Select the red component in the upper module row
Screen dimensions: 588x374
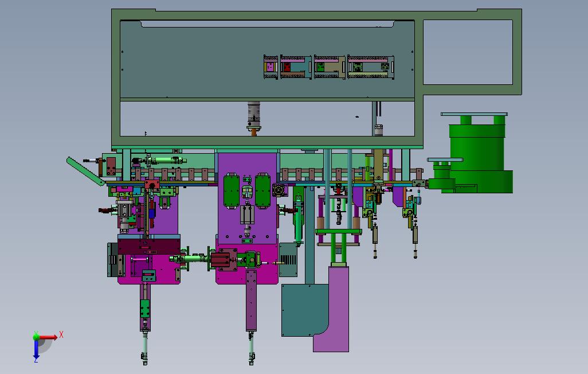pos(287,67)
